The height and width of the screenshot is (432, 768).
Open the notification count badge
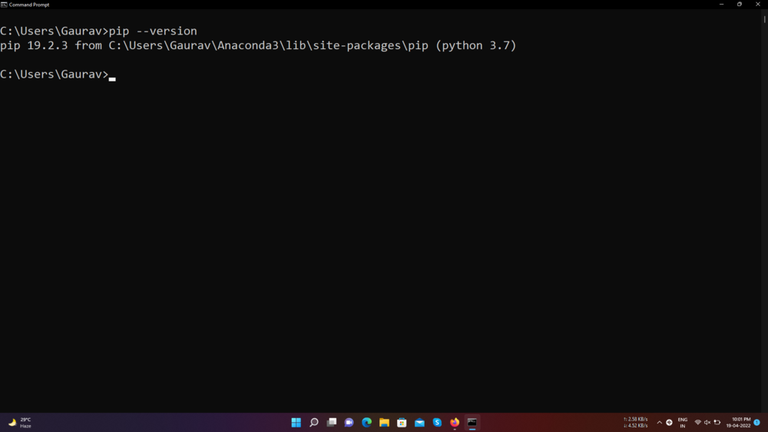tap(757, 422)
